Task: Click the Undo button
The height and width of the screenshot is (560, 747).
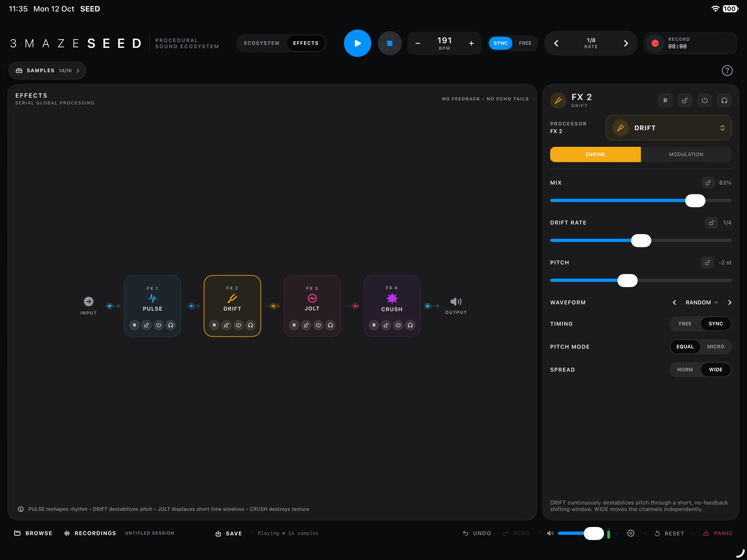Action: [x=477, y=533]
